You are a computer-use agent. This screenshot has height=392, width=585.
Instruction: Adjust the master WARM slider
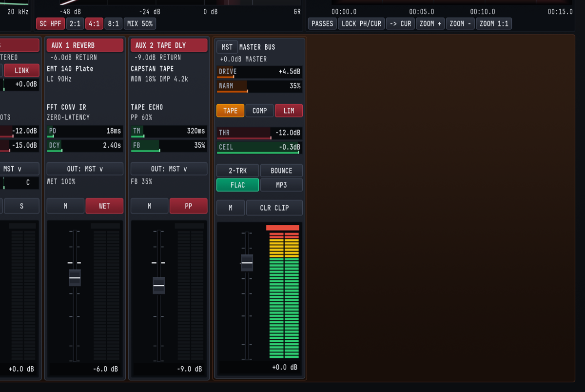click(x=259, y=86)
